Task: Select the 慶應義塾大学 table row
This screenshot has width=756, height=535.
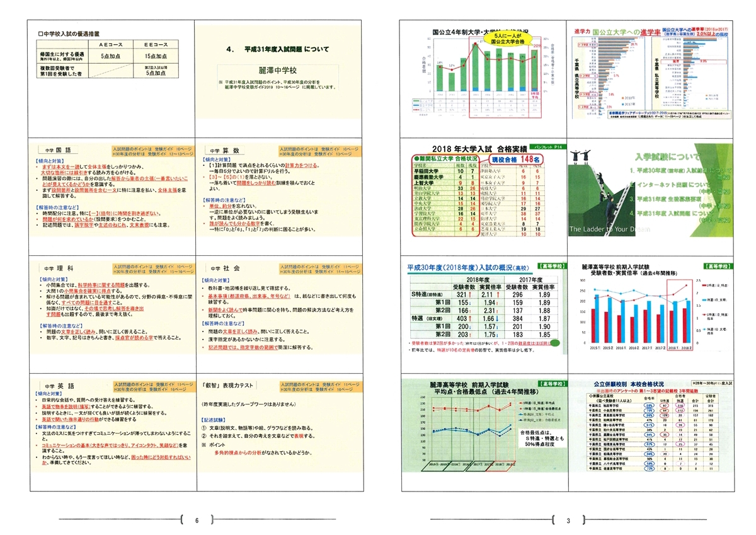Action: pos(447,176)
